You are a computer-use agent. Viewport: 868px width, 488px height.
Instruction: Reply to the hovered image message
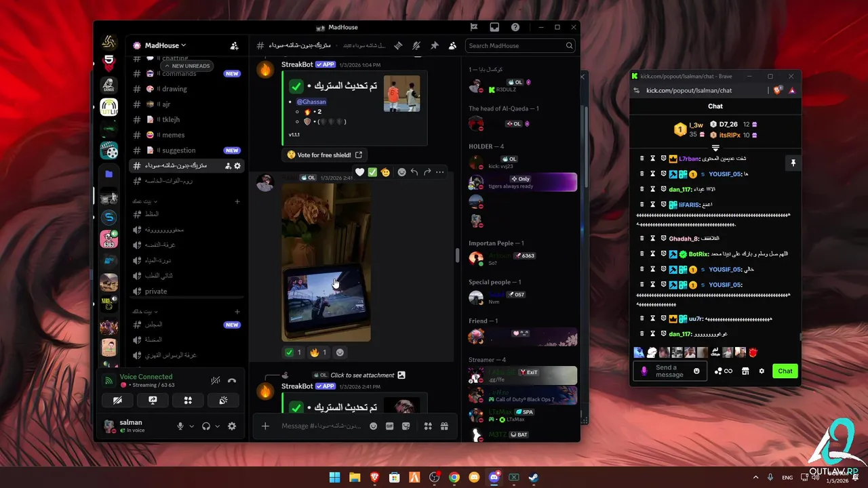tap(414, 172)
